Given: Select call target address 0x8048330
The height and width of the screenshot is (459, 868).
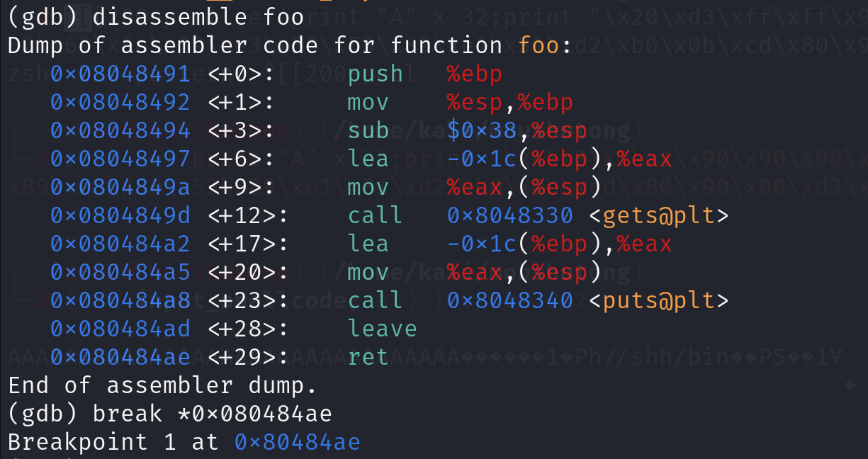Looking at the screenshot, I should click(510, 215).
